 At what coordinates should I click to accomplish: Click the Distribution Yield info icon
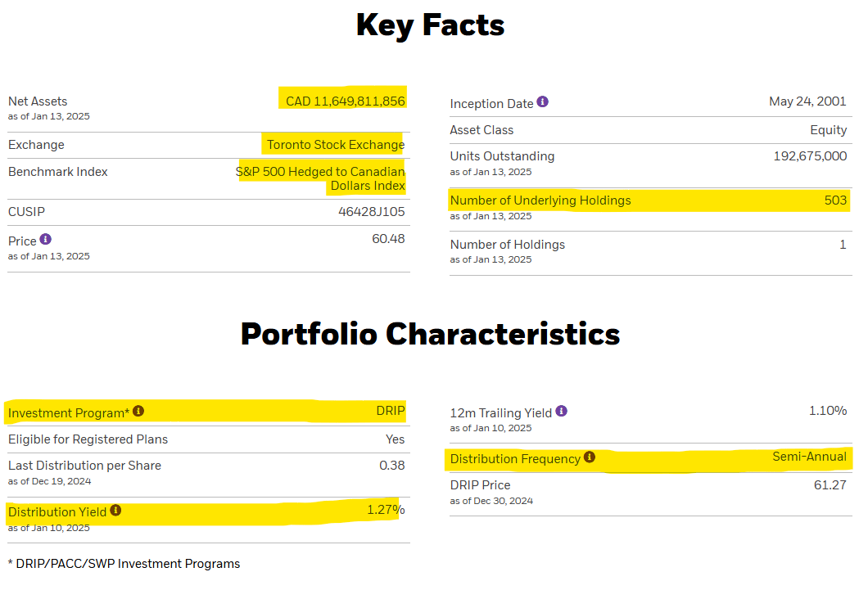[x=115, y=510]
